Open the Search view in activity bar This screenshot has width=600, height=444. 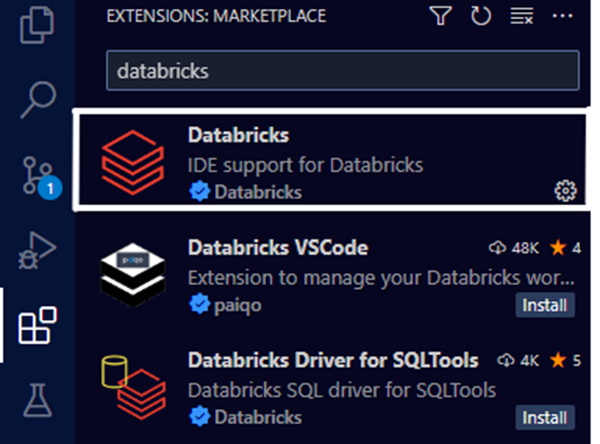click(x=38, y=100)
